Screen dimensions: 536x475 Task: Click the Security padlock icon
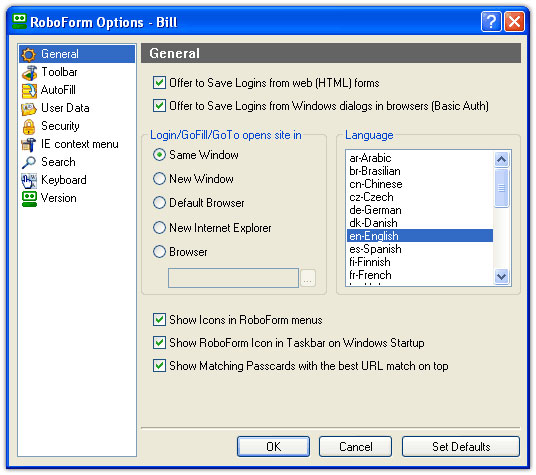[x=29, y=127]
